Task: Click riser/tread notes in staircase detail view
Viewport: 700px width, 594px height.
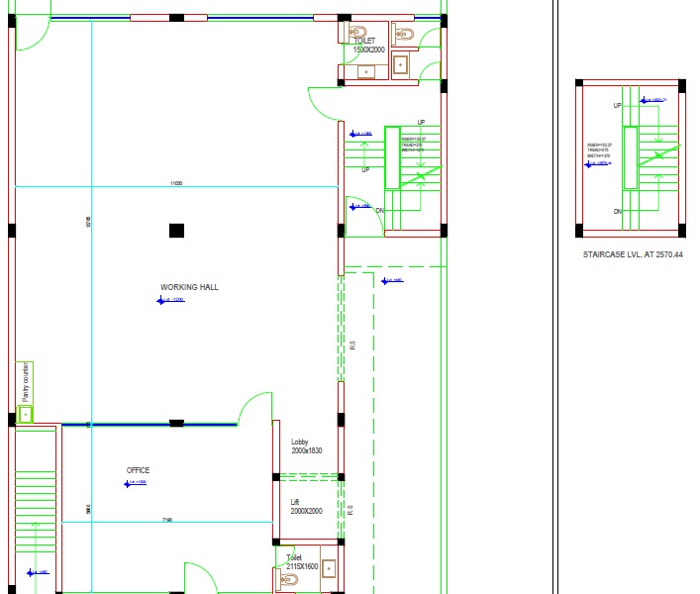Action: coord(599,150)
